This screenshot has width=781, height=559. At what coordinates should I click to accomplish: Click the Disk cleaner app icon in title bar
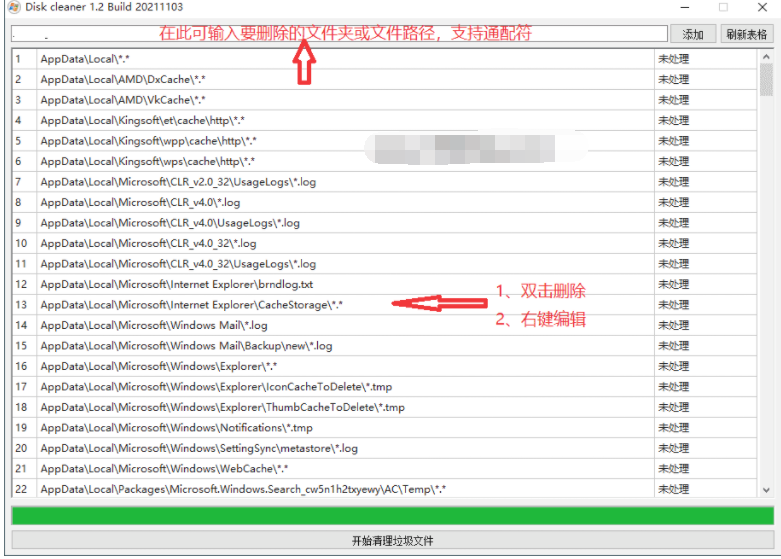point(10,7)
